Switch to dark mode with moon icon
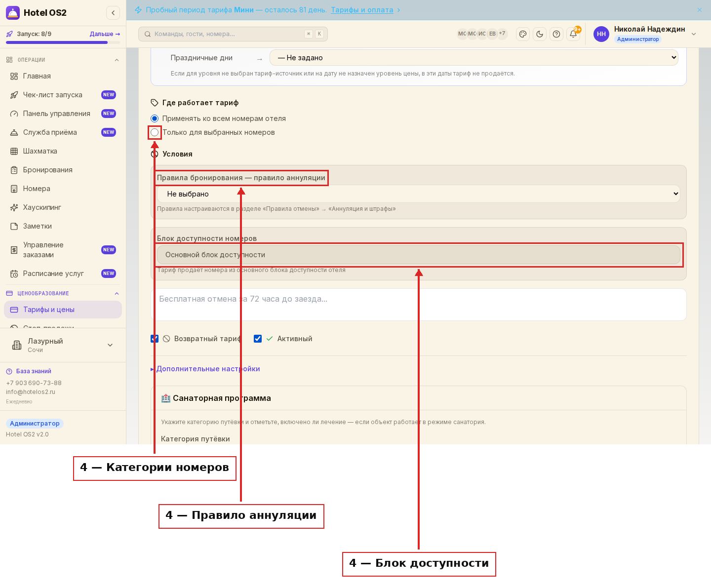The width and height of the screenshot is (711, 588). 540,34
